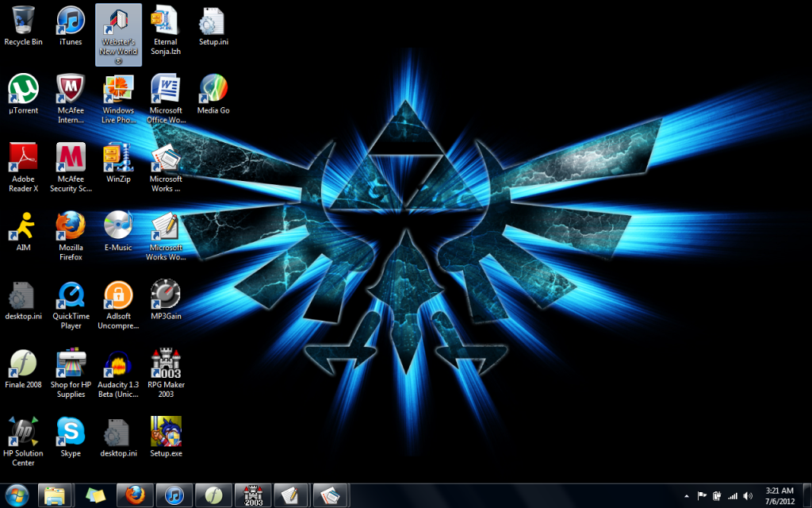The width and height of the screenshot is (812, 508).
Task: Open the Windows Start menu
Action: click(x=17, y=495)
